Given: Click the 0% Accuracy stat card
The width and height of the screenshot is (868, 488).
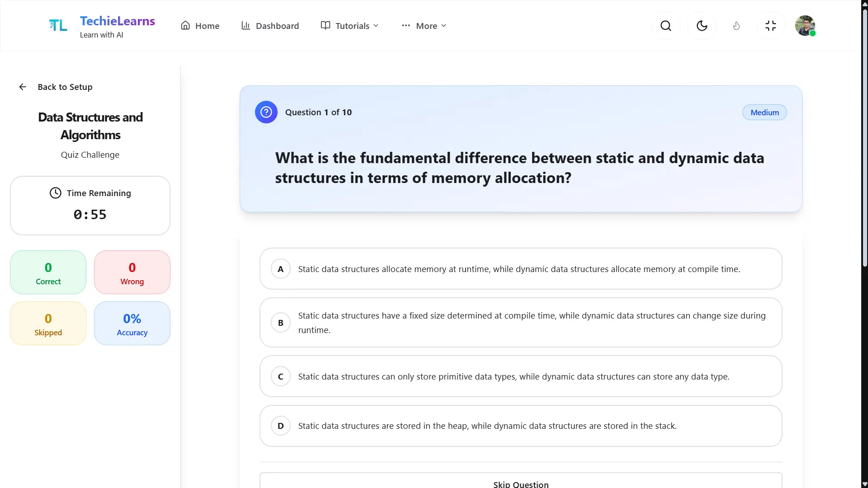Looking at the screenshot, I should click(132, 324).
